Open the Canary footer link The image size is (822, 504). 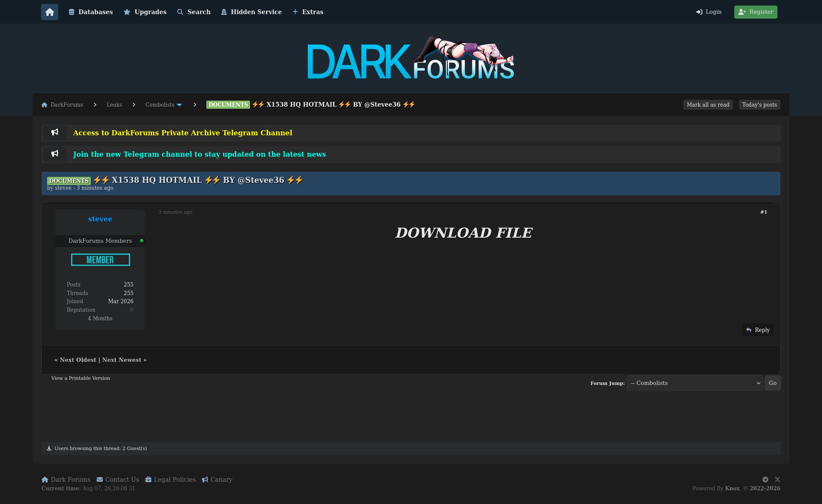pyautogui.click(x=217, y=480)
